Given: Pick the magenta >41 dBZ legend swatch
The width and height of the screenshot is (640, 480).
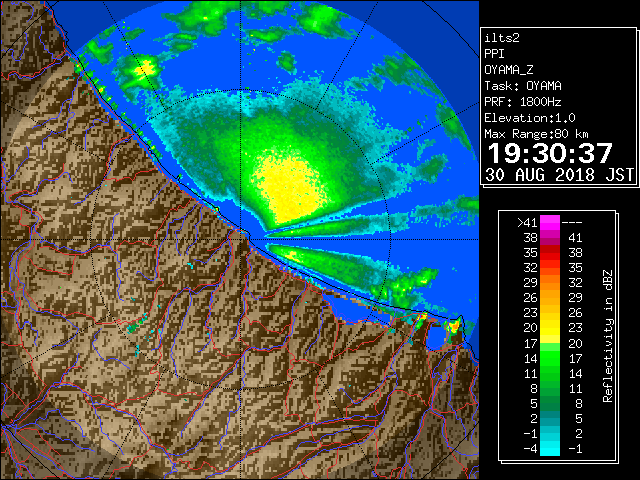Looking at the screenshot, I should (550, 223).
